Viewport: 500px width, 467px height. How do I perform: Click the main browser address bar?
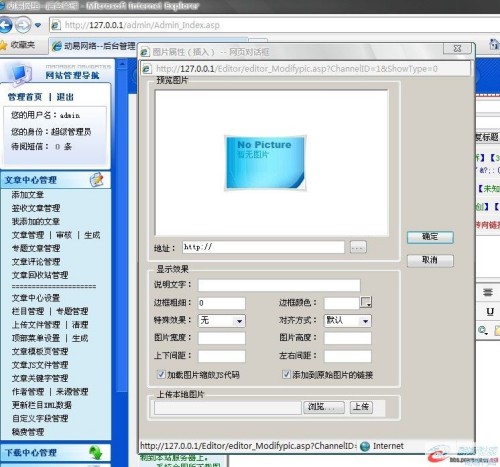coord(274,25)
